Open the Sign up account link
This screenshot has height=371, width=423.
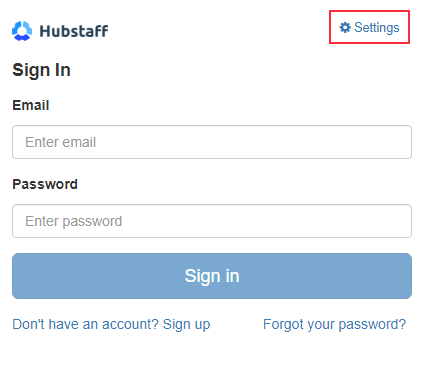186,324
